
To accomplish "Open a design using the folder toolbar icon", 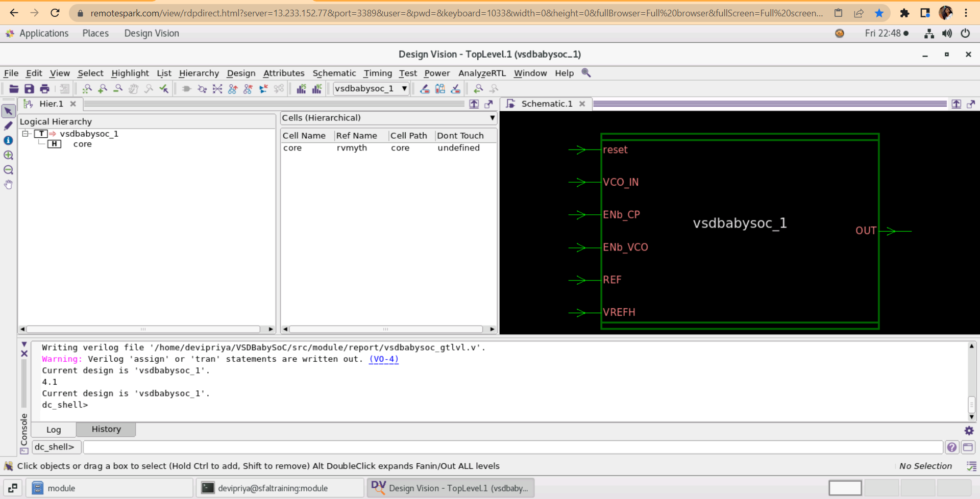I will (x=13, y=88).
